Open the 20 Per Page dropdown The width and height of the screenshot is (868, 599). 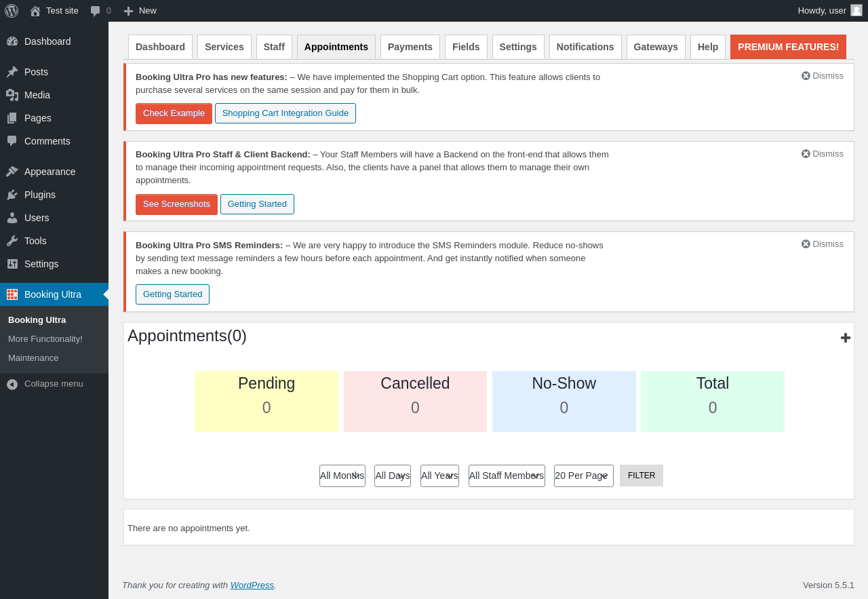pos(584,476)
